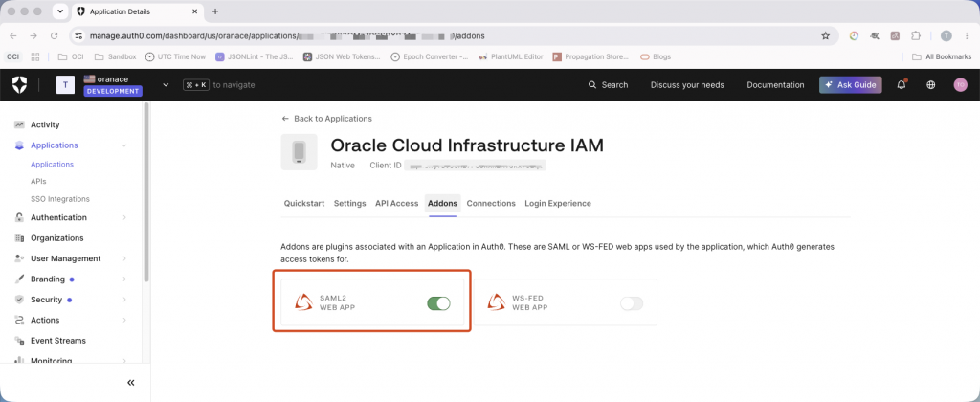This screenshot has height=402, width=980.
Task: Open the Blogs bookmark
Action: point(656,56)
